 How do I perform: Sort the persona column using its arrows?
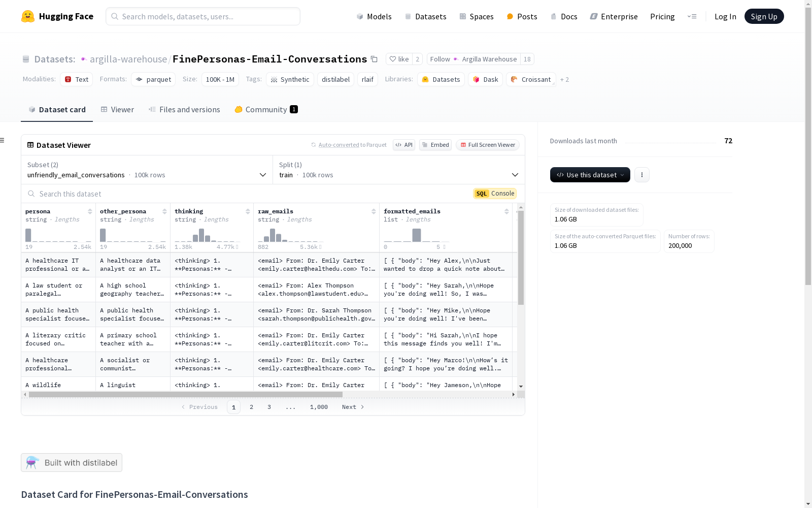[90, 211]
